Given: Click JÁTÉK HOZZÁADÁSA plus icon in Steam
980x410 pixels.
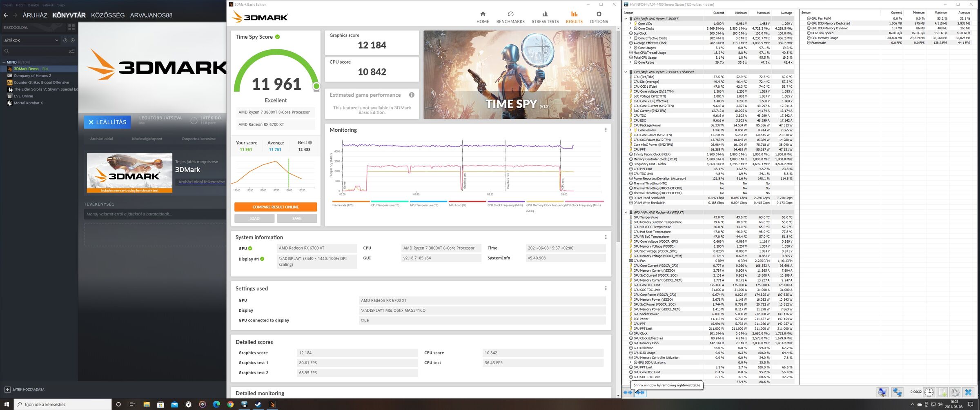Looking at the screenshot, I should (7, 390).
